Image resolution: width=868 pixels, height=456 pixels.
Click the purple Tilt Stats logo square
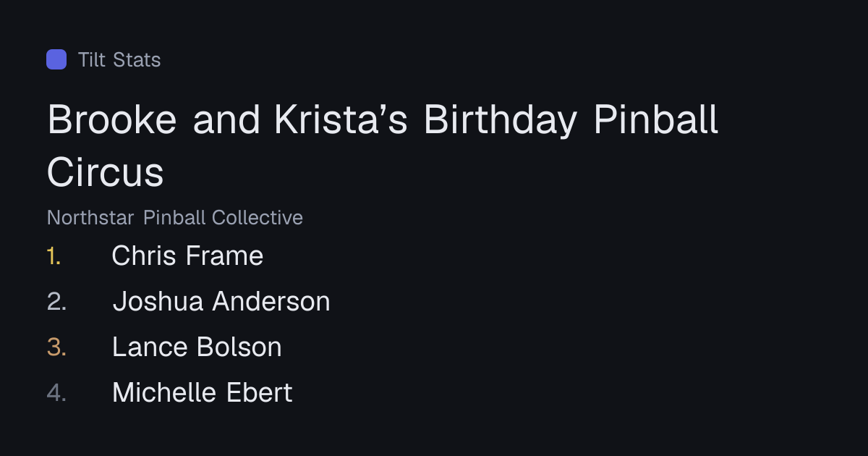coord(56,59)
